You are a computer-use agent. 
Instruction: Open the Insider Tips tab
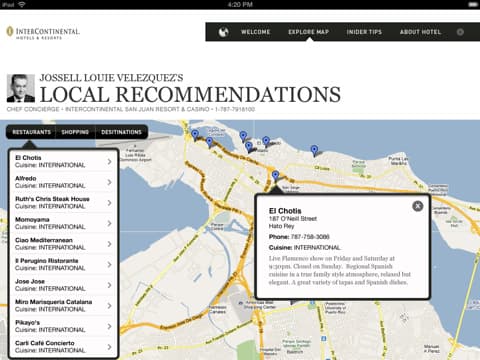(x=364, y=32)
